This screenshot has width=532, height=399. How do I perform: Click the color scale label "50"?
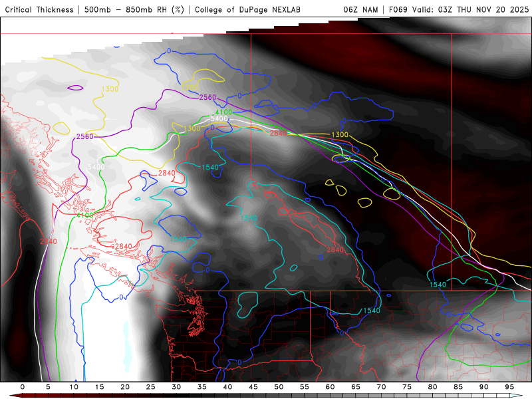[279, 387]
